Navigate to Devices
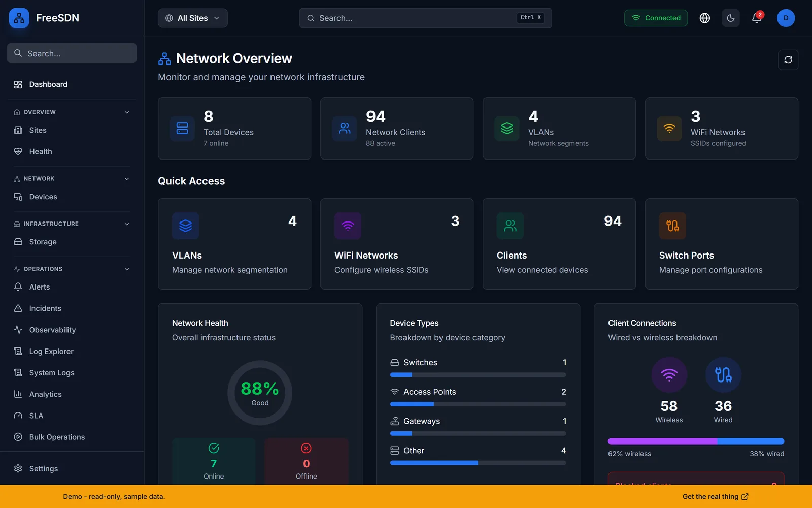The height and width of the screenshot is (508, 812). (72, 197)
